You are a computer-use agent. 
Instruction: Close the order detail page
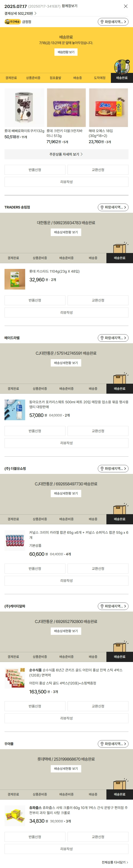(126, 6)
